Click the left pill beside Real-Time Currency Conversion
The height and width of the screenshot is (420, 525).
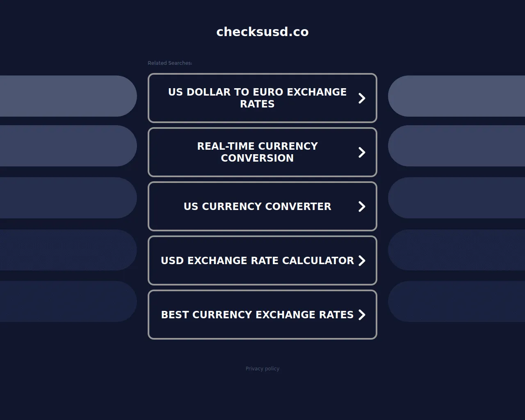tap(68, 146)
